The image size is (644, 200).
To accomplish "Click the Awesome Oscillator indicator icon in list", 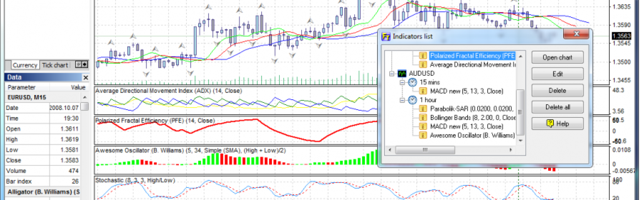I will click(x=423, y=135).
